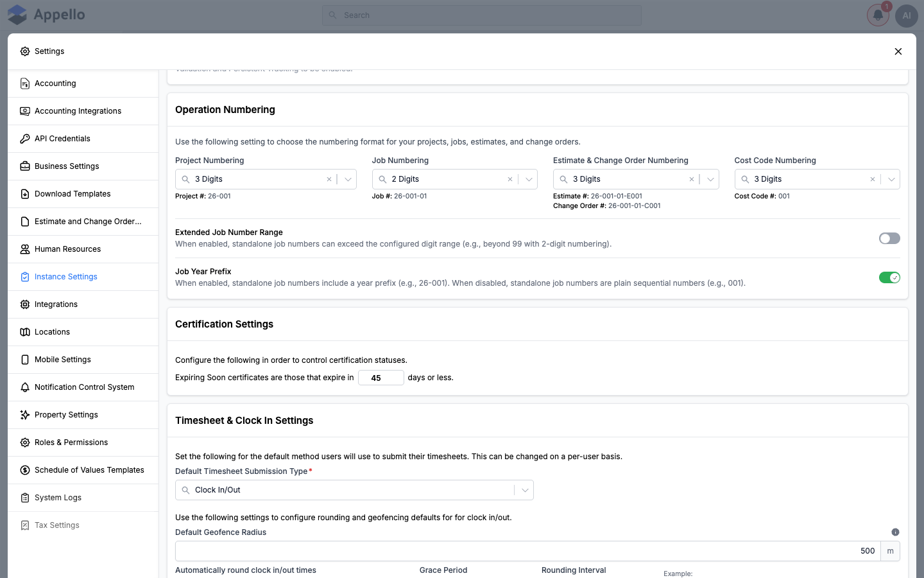Image resolution: width=924 pixels, height=578 pixels.
Task: Open the AI user avatar menu
Action: pyautogui.click(x=907, y=15)
